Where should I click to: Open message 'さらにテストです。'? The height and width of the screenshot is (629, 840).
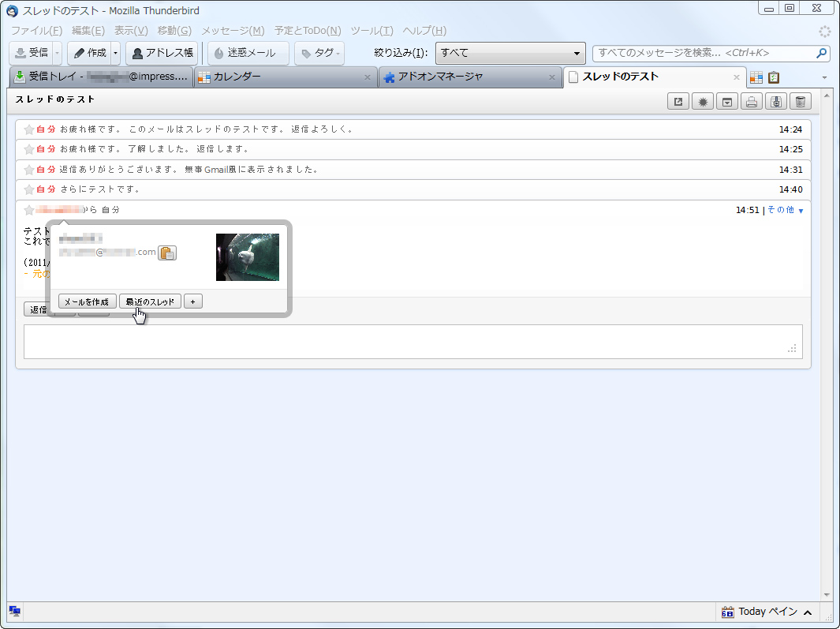click(x=413, y=189)
